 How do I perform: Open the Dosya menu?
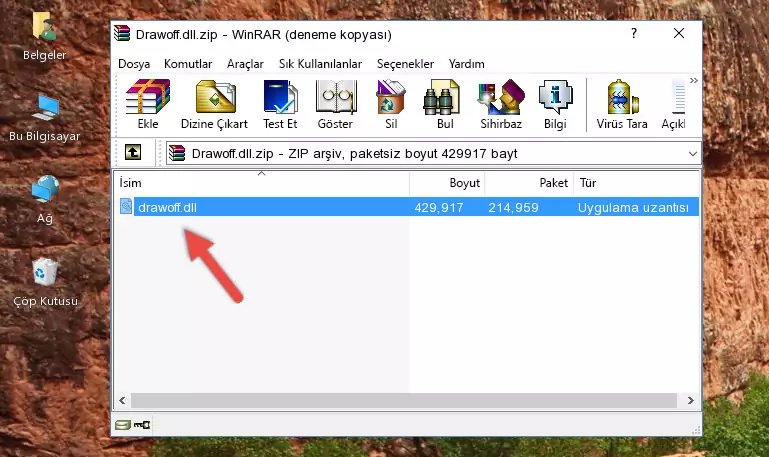tap(134, 64)
